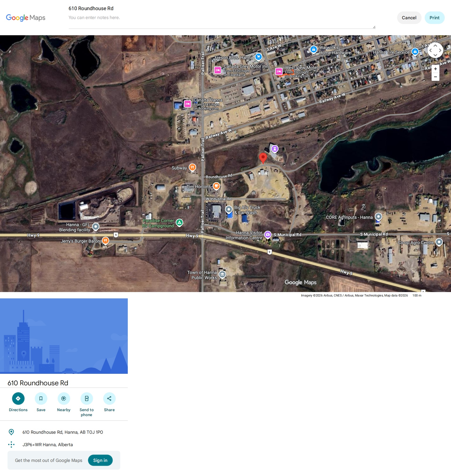Click the Town of Hanna Public Works marker
The width and height of the screenshot is (451, 476).
click(x=222, y=275)
